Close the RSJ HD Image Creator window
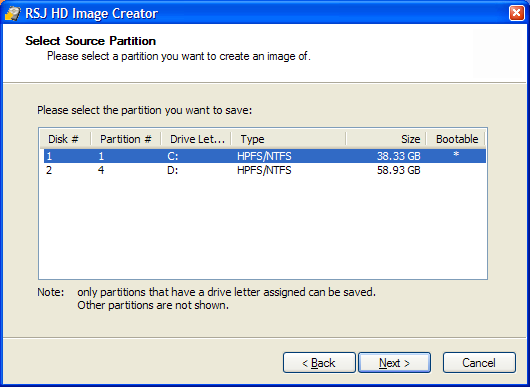The height and width of the screenshot is (387, 530). pos(516,13)
